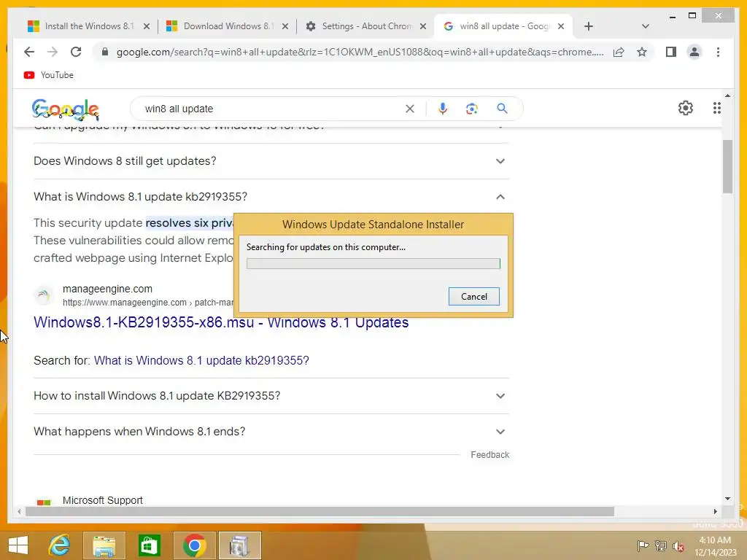Open 'Windows8.1-KB2919355-x86.msu' result link
The height and width of the screenshot is (560, 747).
tap(221, 322)
